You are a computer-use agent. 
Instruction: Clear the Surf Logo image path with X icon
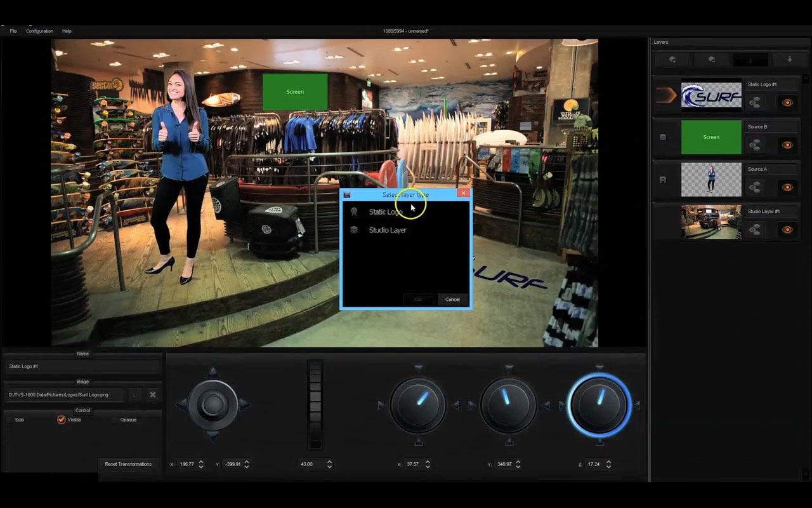click(x=152, y=394)
